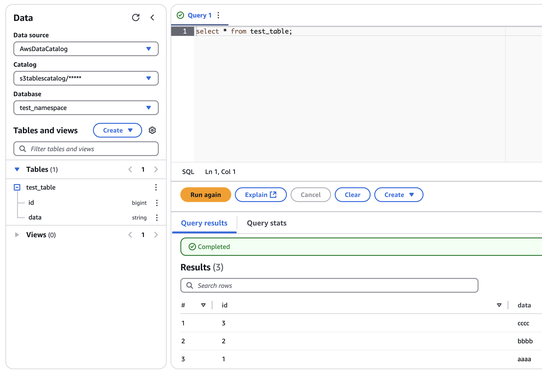Click the Results (3) heading

pos(202,267)
